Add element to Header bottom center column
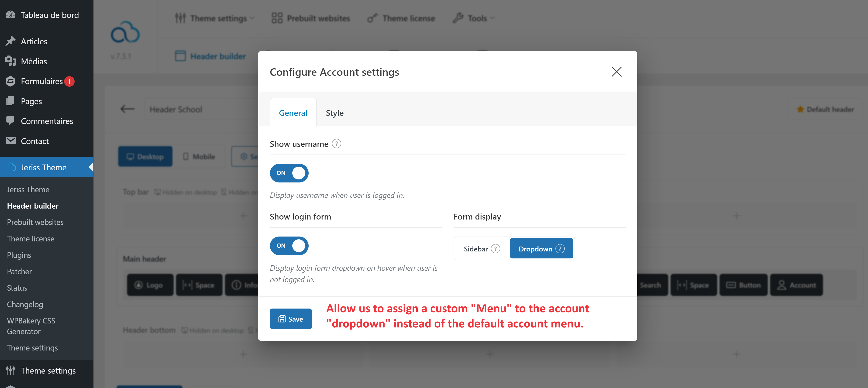Viewport: 868px width, 388px height. (490, 354)
